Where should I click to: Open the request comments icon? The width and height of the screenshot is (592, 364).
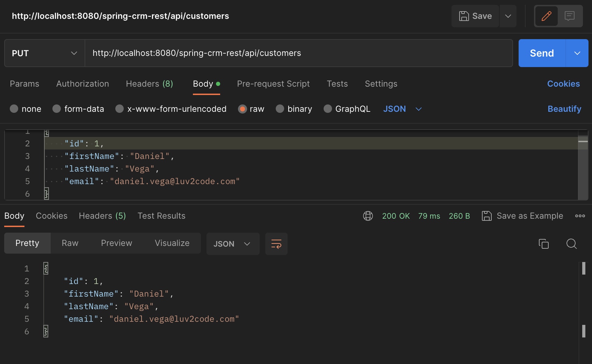[x=570, y=16]
